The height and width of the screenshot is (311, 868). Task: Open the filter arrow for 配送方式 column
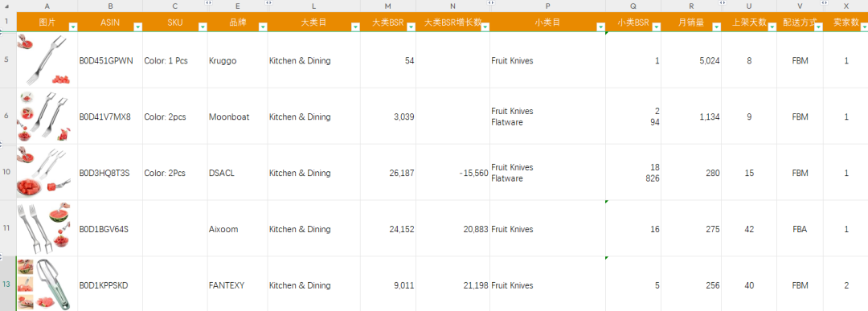coord(818,27)
